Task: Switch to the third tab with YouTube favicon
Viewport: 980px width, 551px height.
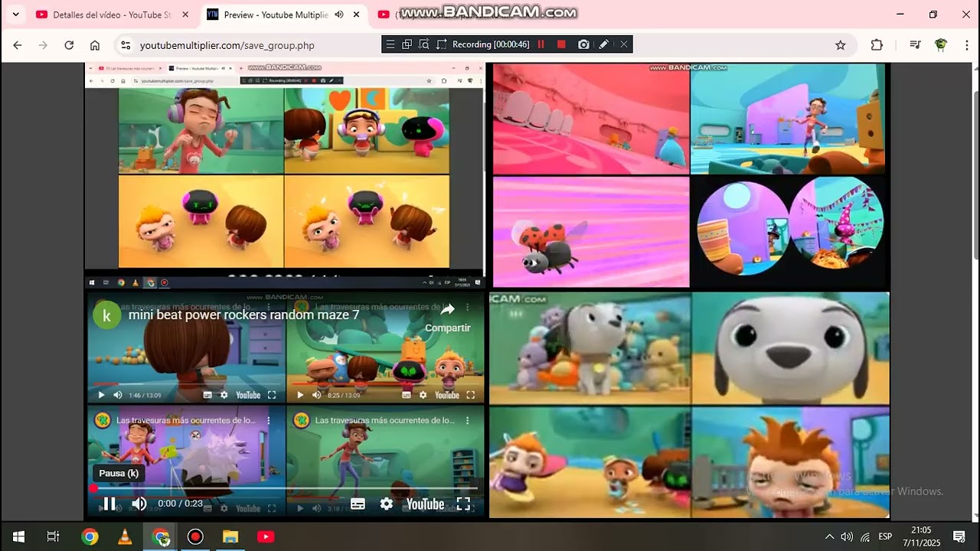Action: pyautogui.click(x=384, y=15)
